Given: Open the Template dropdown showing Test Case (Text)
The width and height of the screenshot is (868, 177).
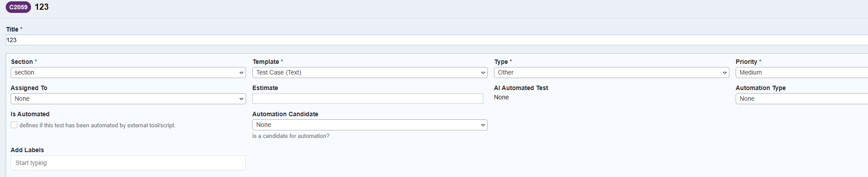Looking at the screenshot, I should (x=370, y=72).
